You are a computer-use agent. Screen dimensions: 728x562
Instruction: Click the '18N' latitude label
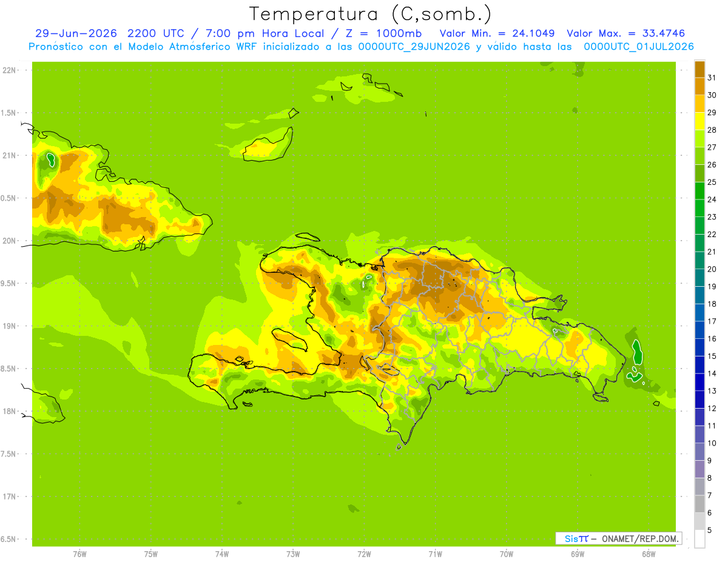click(x=8, y=411)
